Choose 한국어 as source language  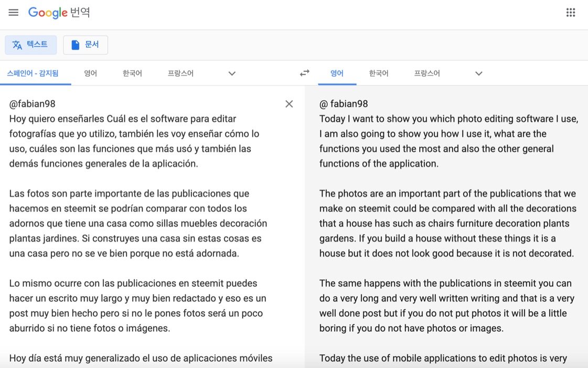[132, 73]
